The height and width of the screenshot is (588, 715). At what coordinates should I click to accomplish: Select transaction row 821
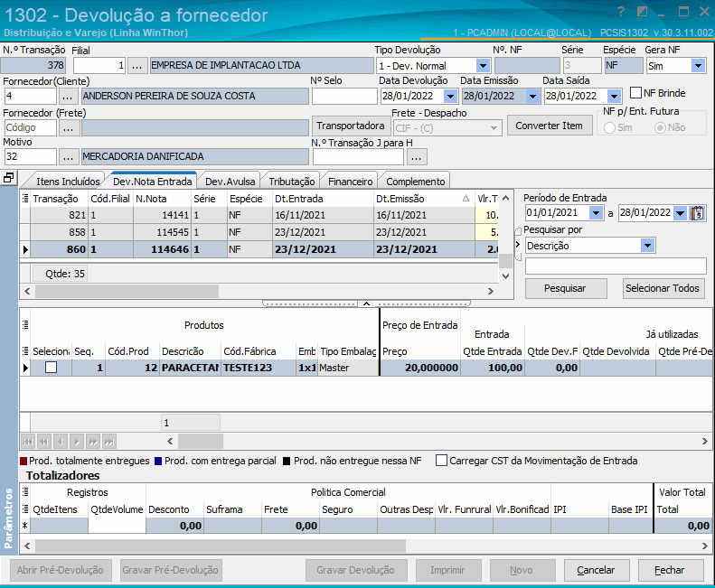[260, 215]
